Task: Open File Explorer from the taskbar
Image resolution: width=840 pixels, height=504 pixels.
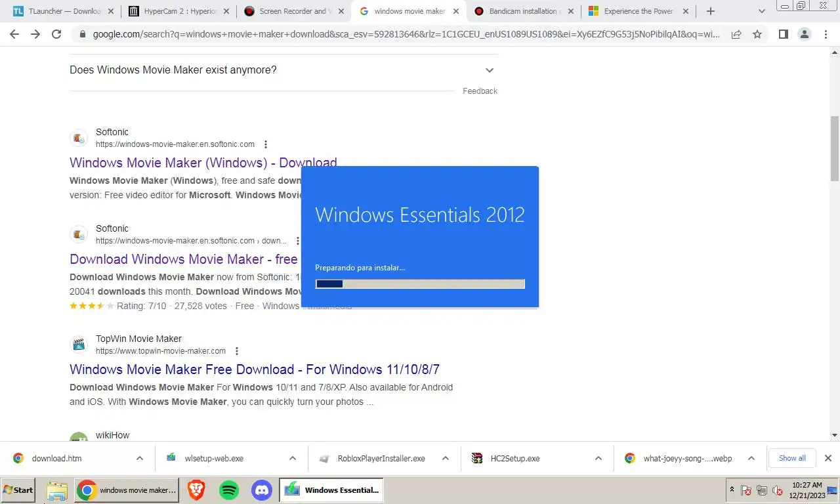Action: click(x=57, y=490)
